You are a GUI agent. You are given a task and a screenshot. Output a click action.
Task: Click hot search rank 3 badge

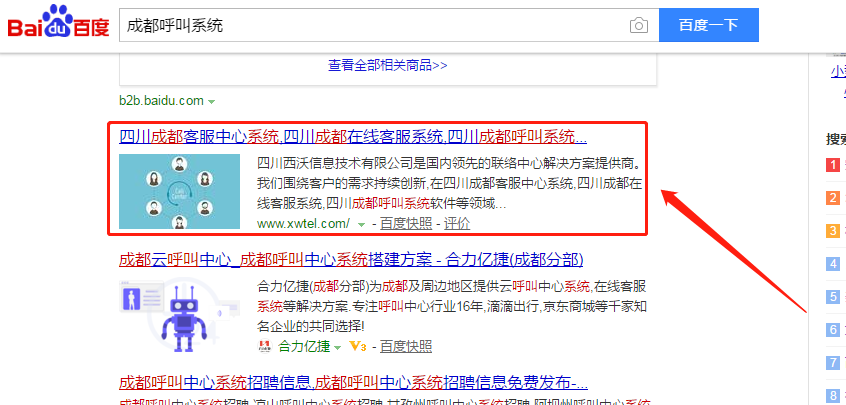click(x=834, y=231)
